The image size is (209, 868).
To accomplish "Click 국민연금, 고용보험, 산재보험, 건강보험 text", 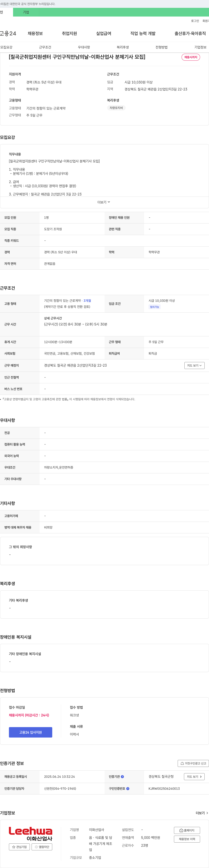I will tap(69, 354).
